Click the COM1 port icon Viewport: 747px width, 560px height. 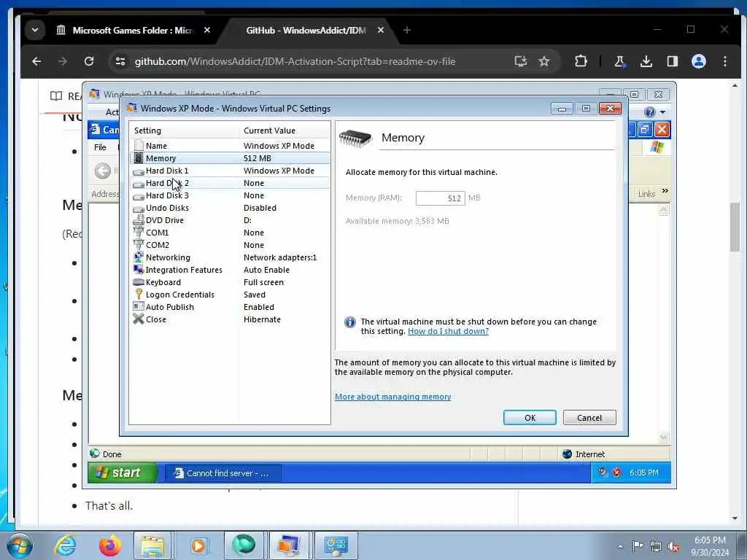pyautogui.click(x=138, y=233)
